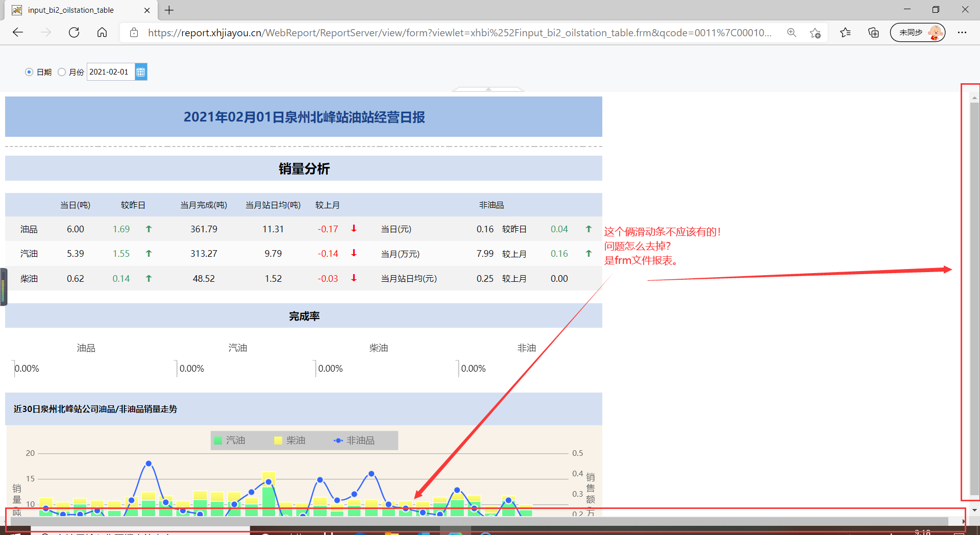Add this page to favorites
The image size is (980, 535).
815,33
